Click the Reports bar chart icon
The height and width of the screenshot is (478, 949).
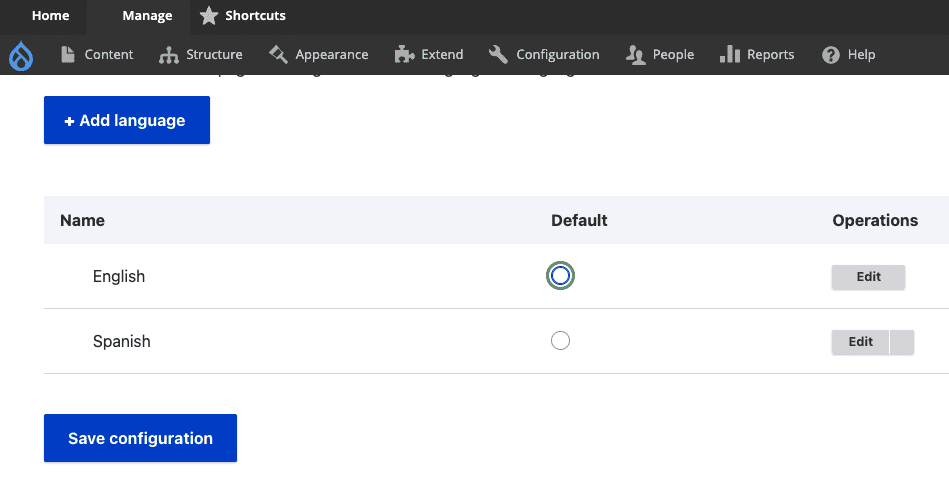(x=729, y=54)
